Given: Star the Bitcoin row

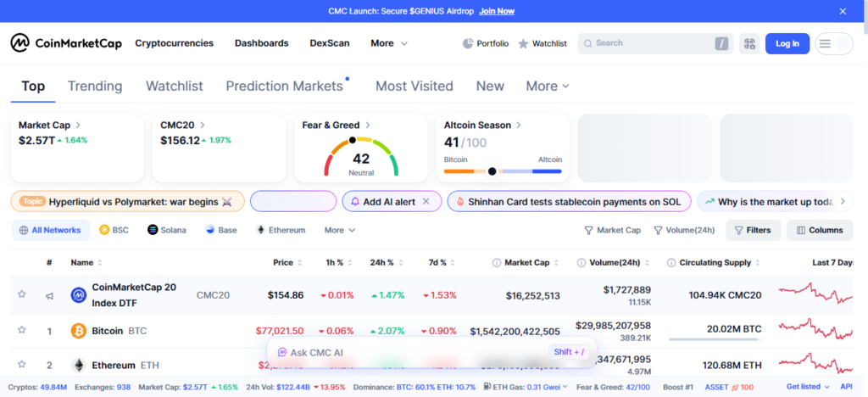Looking at the screenshot, I should click(x=21, y=330).
